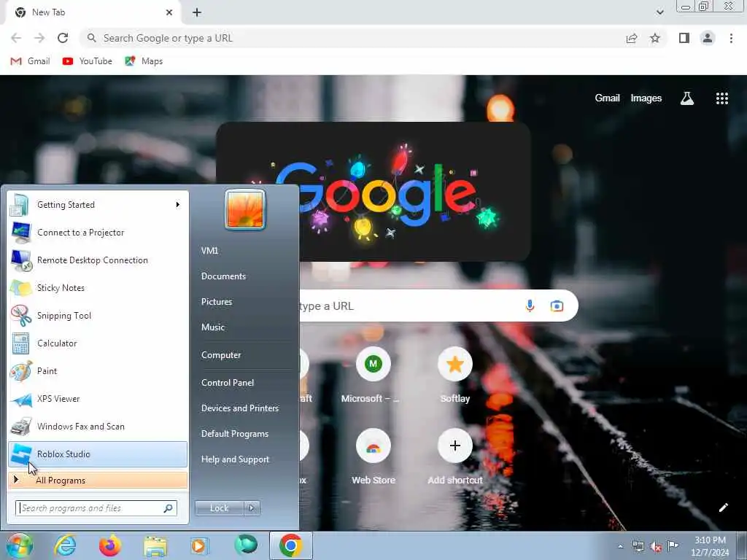The image size is (747, 560).
Task: Open Documents from Start menu
Action: 223,276
